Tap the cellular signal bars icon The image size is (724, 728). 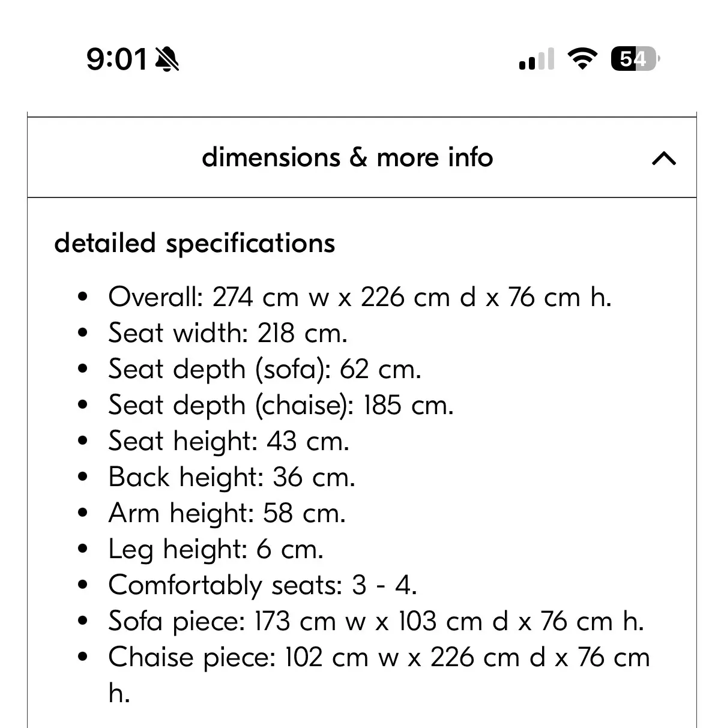pyautogui.click(x=535, y=59)
